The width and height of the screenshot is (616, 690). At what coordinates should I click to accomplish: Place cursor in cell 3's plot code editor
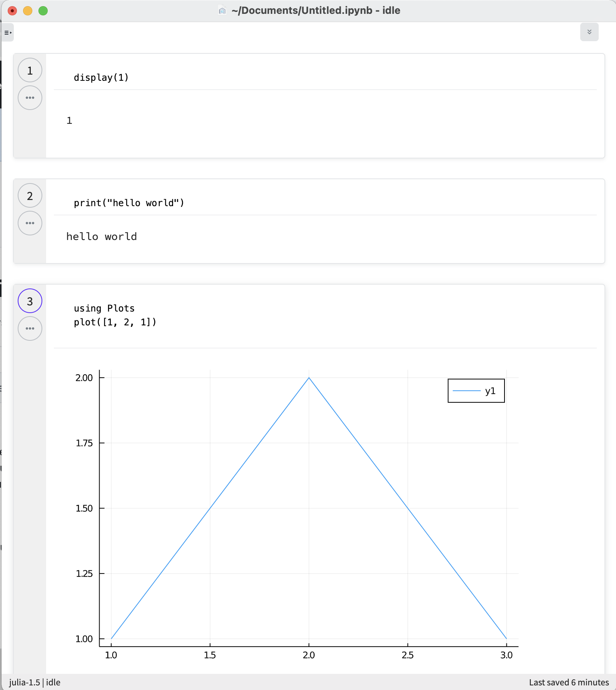point(115,322)
